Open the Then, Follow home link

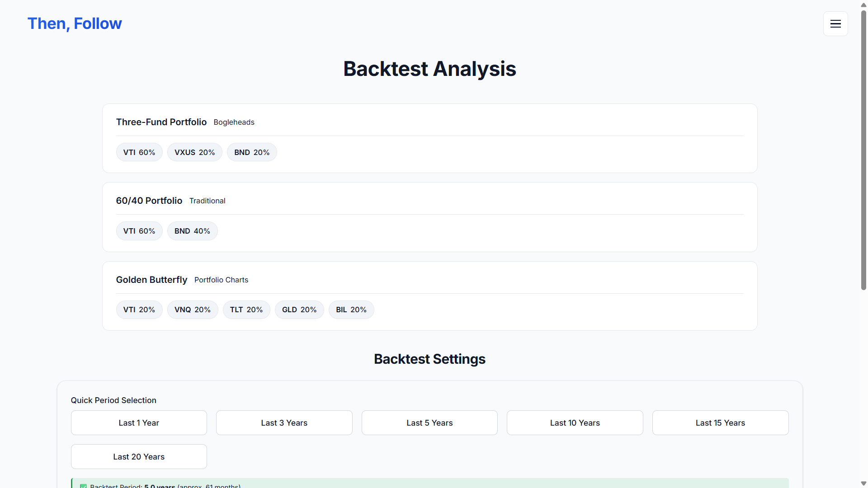tap(75, 23)
